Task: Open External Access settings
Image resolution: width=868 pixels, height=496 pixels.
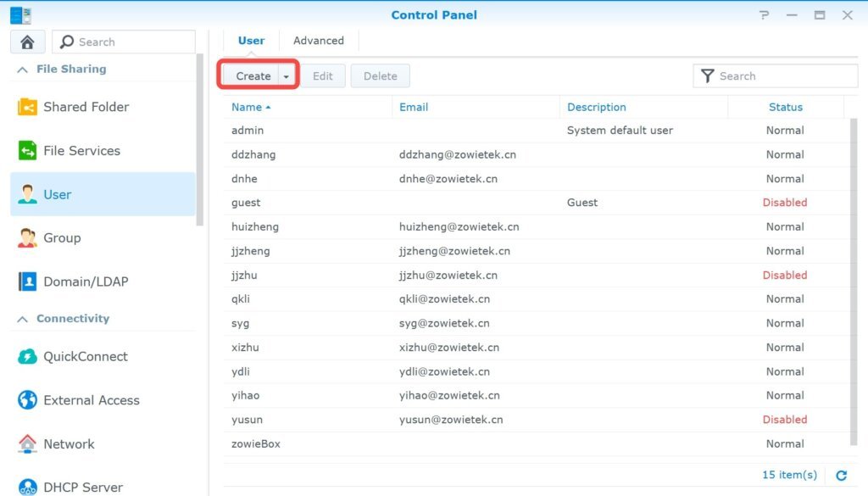Action: click(91, 400)
